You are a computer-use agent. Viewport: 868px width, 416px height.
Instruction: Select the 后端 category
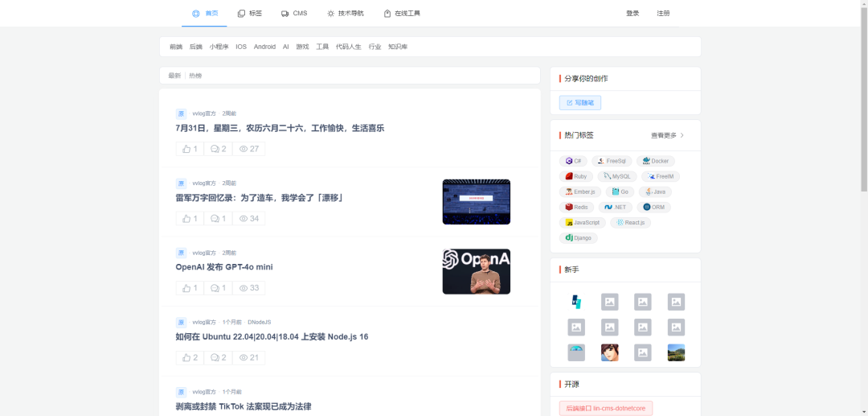tap(196, 47)
